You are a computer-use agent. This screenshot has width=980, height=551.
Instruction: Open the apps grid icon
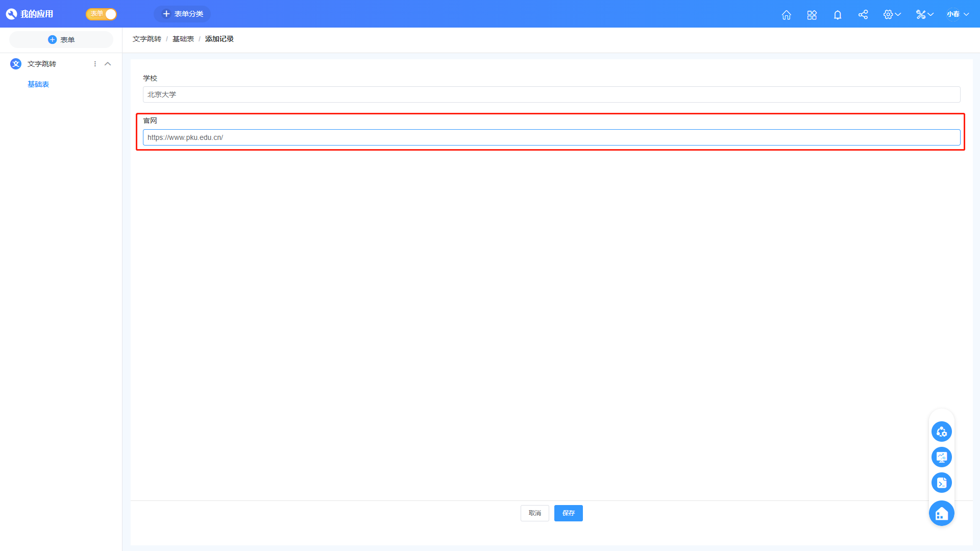(812, 14)
